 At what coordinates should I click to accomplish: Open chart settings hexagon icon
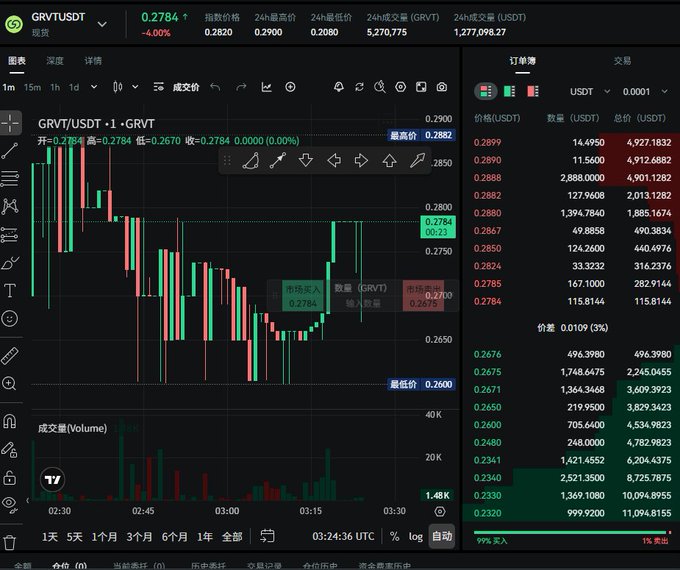click(x=401, y=87)
